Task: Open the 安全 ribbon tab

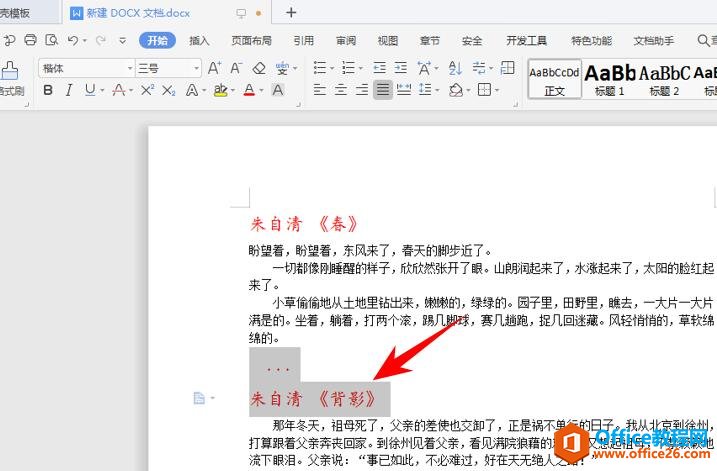Action: pos(472,41)
